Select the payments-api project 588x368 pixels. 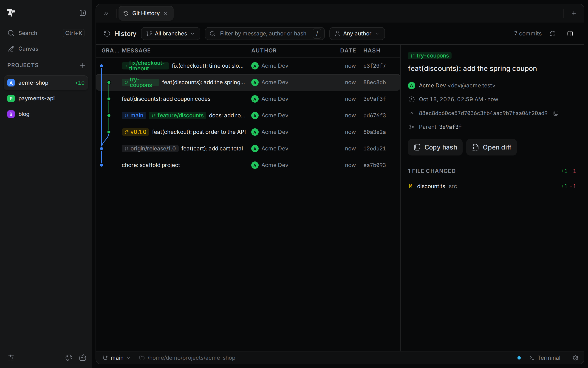tap(46, 98)
